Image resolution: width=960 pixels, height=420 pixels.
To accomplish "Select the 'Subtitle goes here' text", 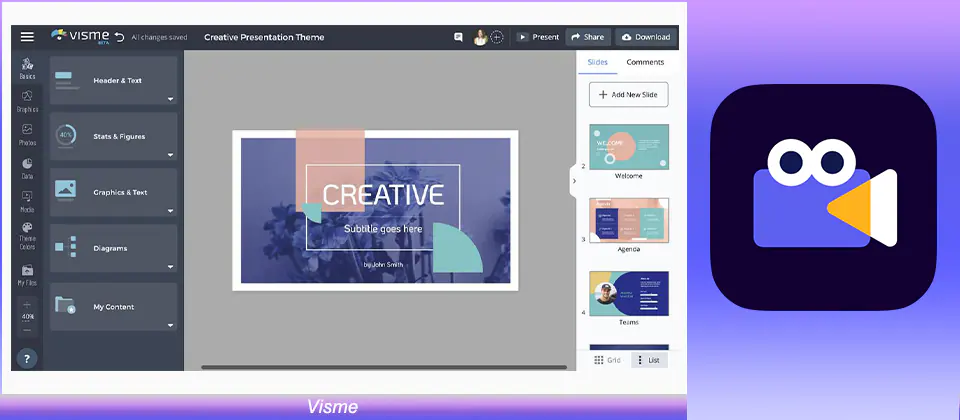I will tap(383, 229).
